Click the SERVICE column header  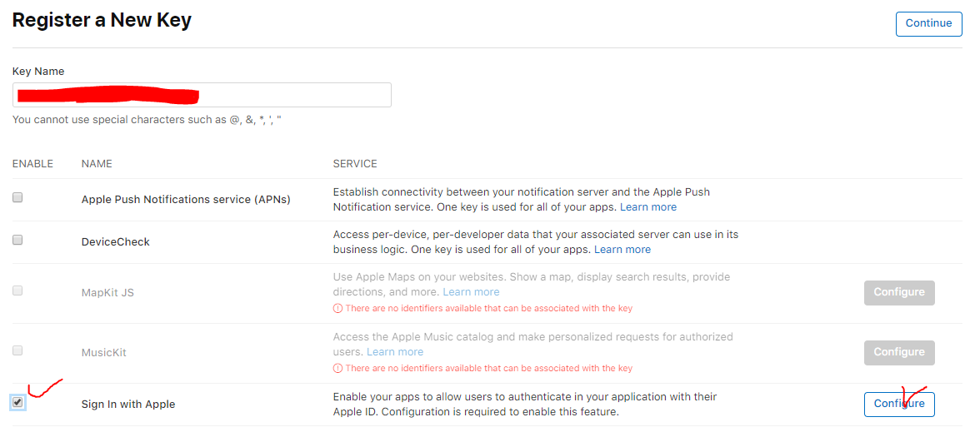pos(355,163)
